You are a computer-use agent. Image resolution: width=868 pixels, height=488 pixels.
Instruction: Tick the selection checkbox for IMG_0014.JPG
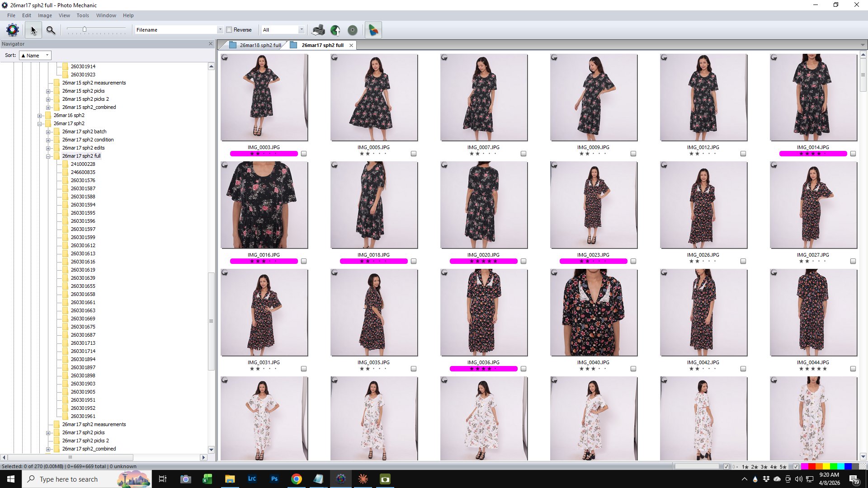853,154
